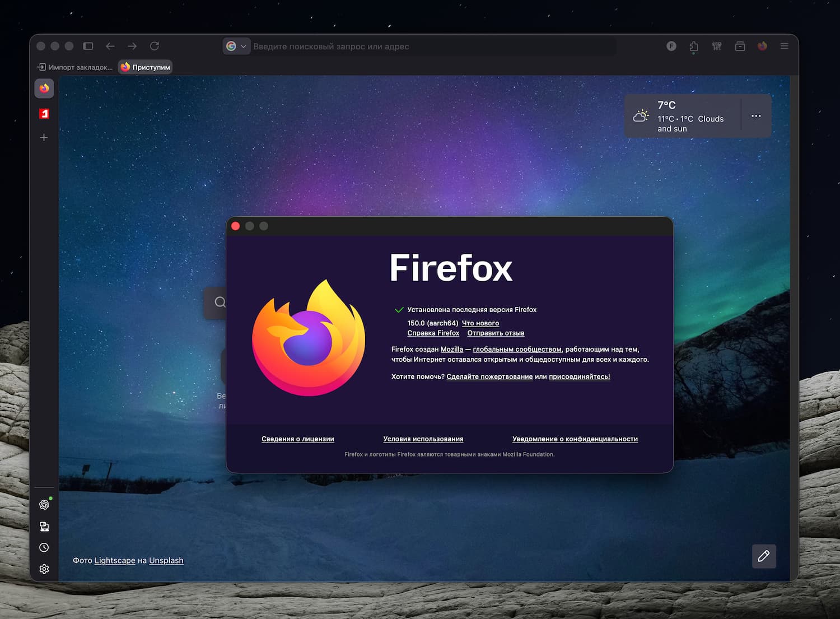This screenshot has height=619, width=840.
Task: Click the reload page icon
Action: click(155, 46)
